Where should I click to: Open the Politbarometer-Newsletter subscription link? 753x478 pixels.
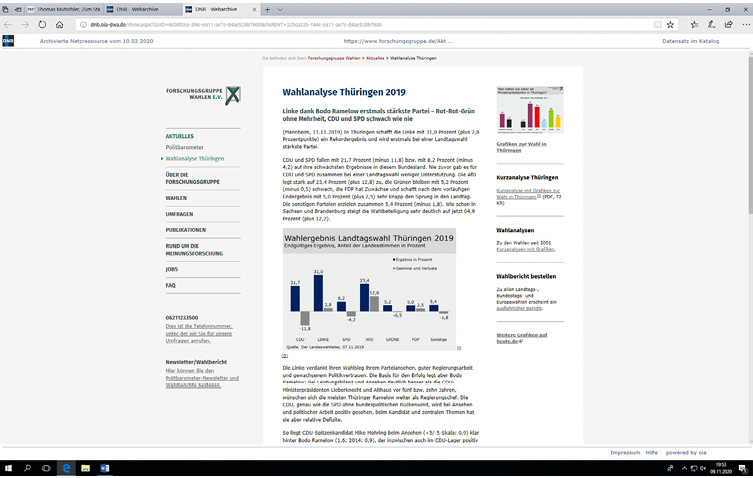(202, 378)
